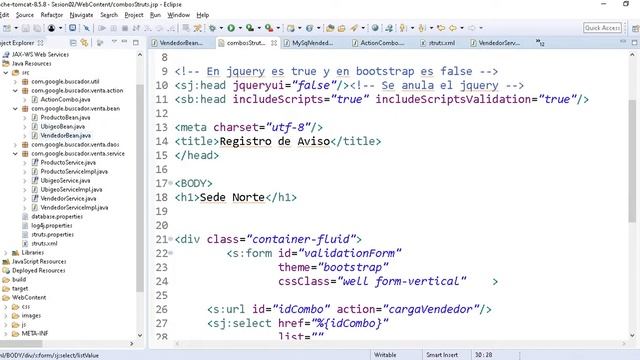This screenshot has height=360, width=640.
Task: Click the Suspend debug icon
Action: [x=113, y=28]
